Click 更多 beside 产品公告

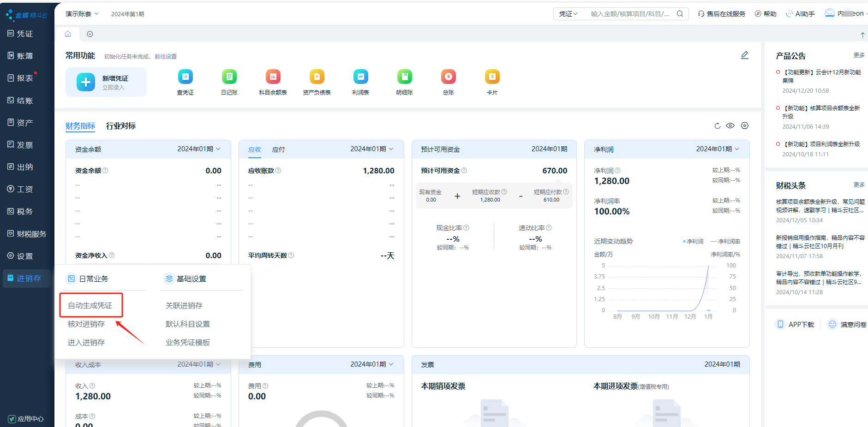(x=859, y=55)
